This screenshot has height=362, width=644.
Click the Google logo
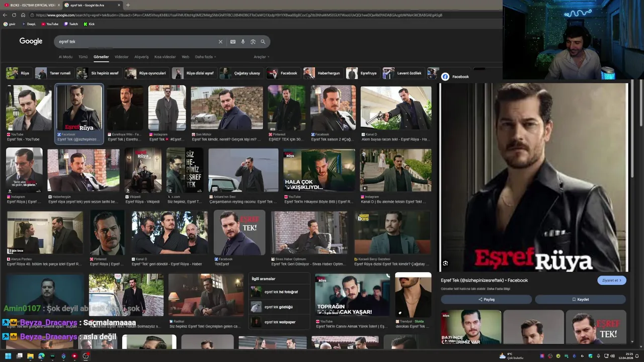31,41
